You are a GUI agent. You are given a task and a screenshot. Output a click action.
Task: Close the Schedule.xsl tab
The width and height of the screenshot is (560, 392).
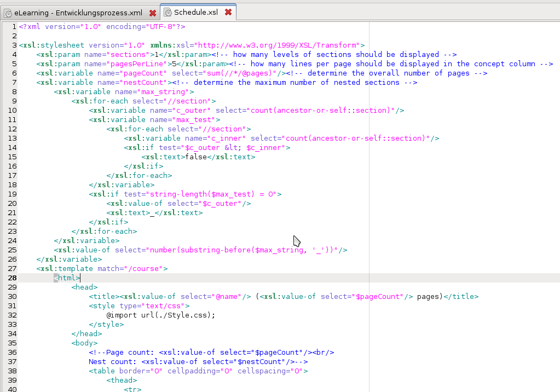click(x=228, y=13)
